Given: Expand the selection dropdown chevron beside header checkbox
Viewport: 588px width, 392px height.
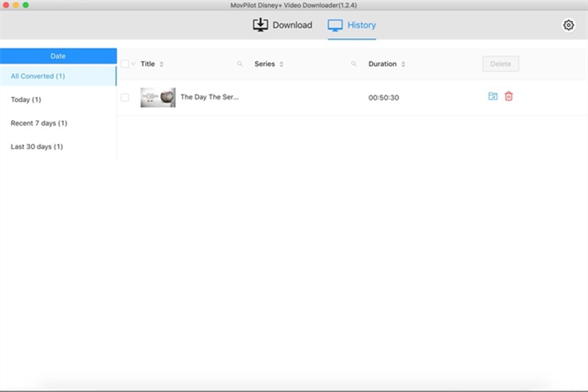Looking at the screenshot, I should 133,64.
